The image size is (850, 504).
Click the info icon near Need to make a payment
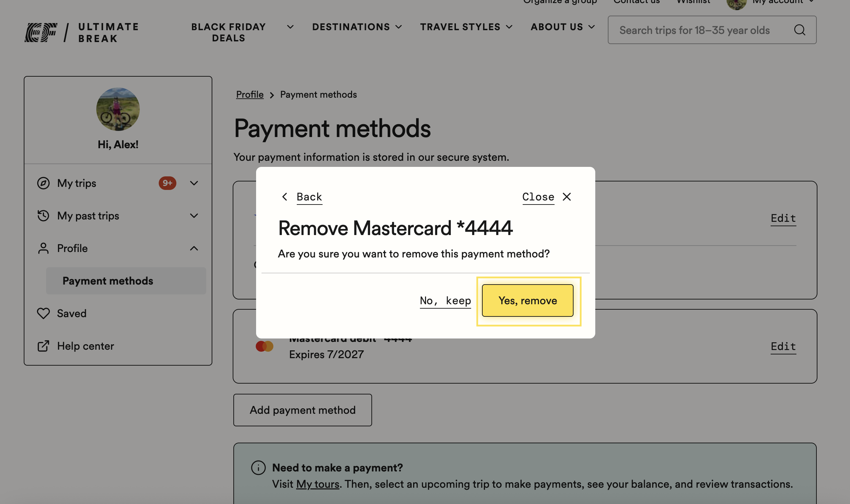pos(258,468)
